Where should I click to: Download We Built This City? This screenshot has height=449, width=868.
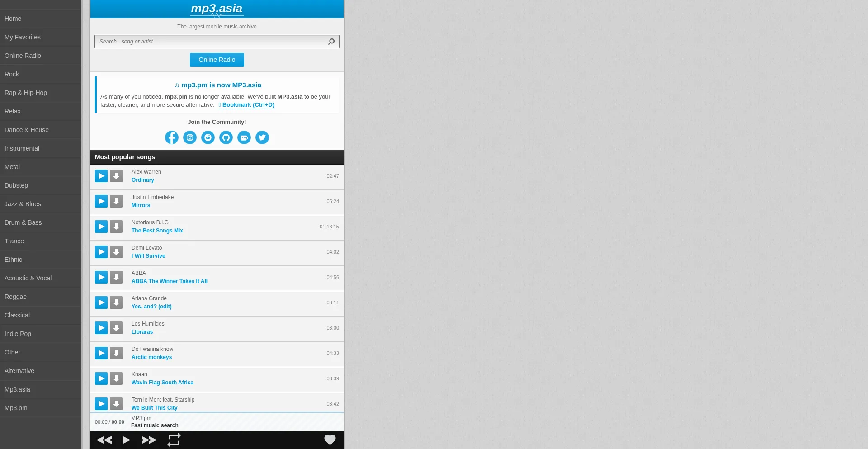point(116,404)
